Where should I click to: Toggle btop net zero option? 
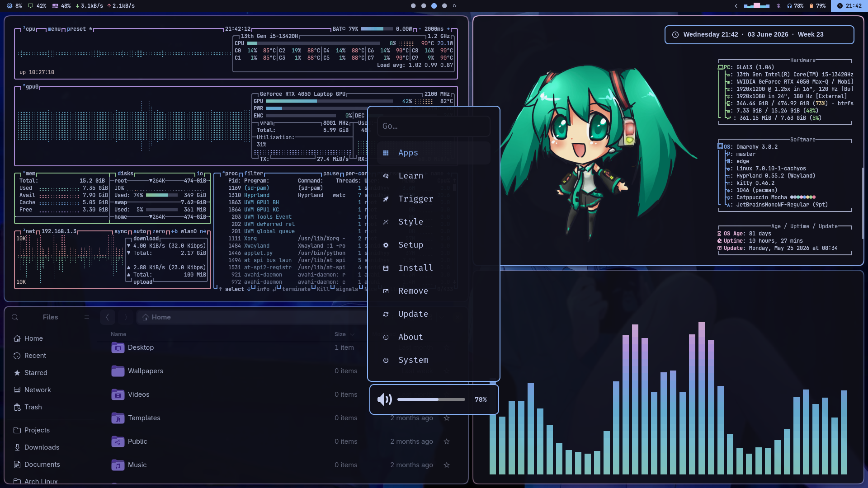tap(159, 231)
